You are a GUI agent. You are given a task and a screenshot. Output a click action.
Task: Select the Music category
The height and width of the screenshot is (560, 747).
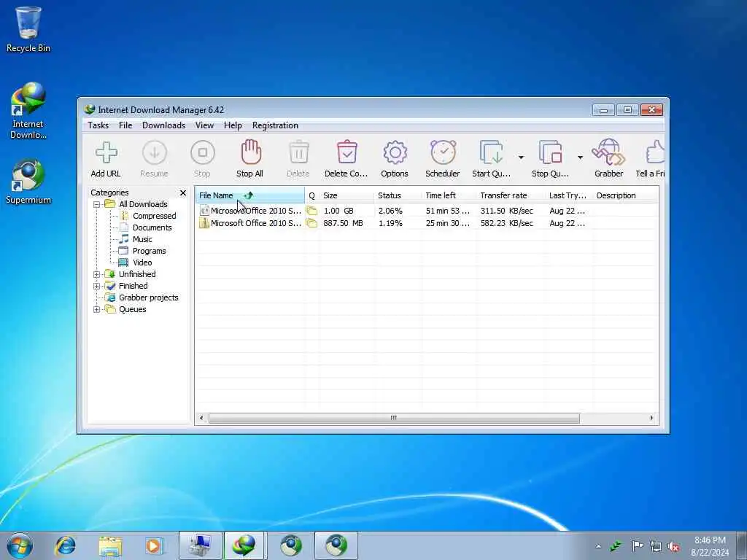click(x=142, y=239)
